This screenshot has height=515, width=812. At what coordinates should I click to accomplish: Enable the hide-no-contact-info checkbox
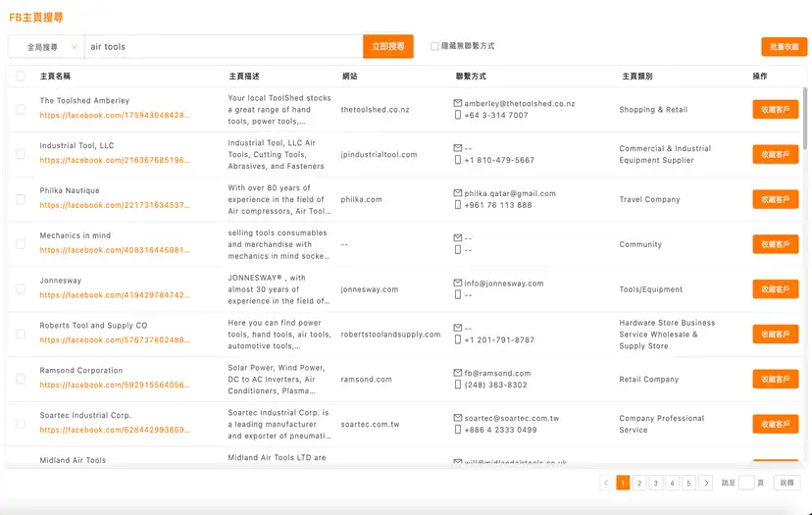click(x=435, y=46)
